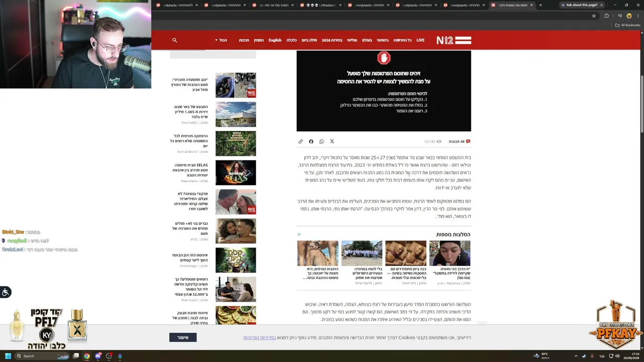Accept cookies with אישור button
Screen dimensions: 644x362
point(183,337)
